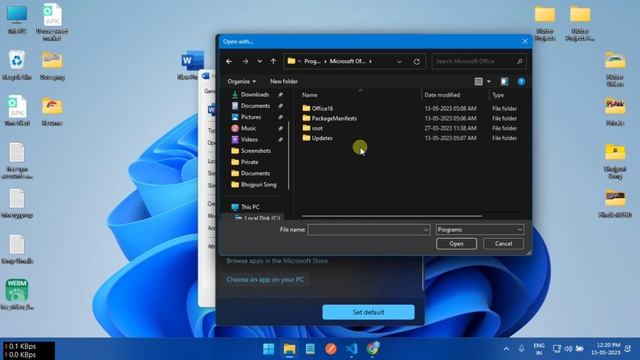Click the Cancel button
Viewport: 640px width, 360px height.
[503, 244]
